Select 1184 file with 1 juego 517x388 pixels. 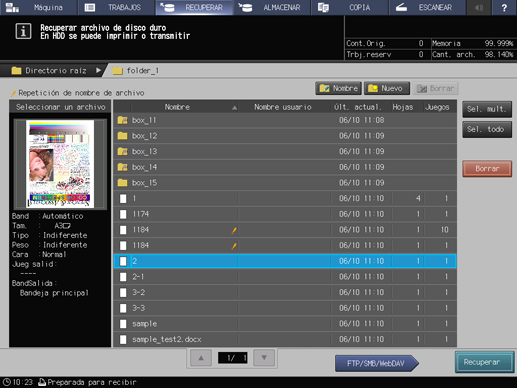285,245
